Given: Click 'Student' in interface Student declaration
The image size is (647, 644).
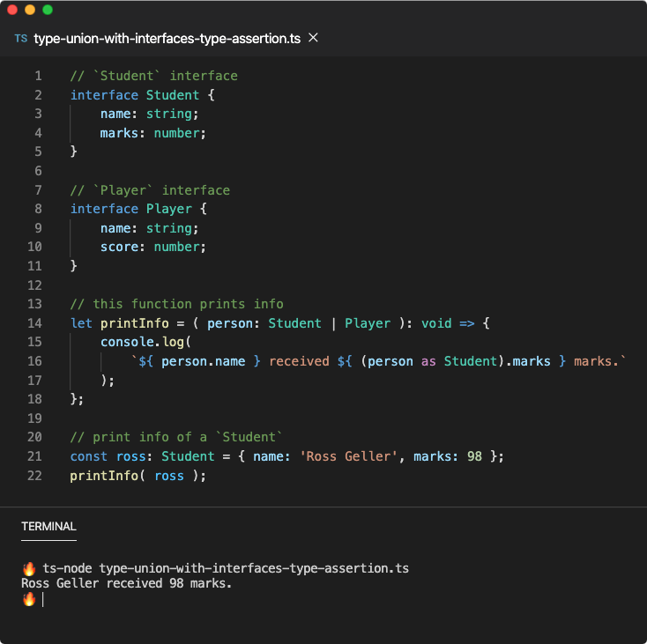Looking at the screenshot, I should click(173, 95).
